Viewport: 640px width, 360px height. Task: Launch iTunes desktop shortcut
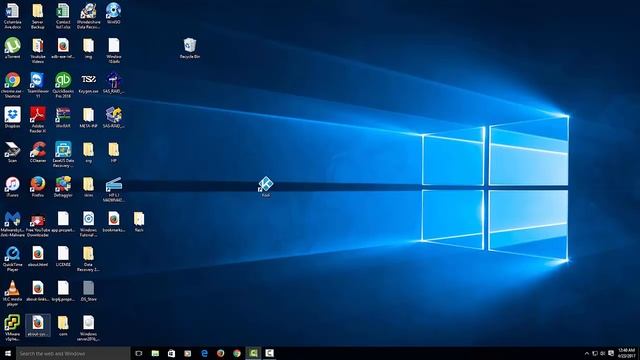pyautogui.click(x=13, y=187)
